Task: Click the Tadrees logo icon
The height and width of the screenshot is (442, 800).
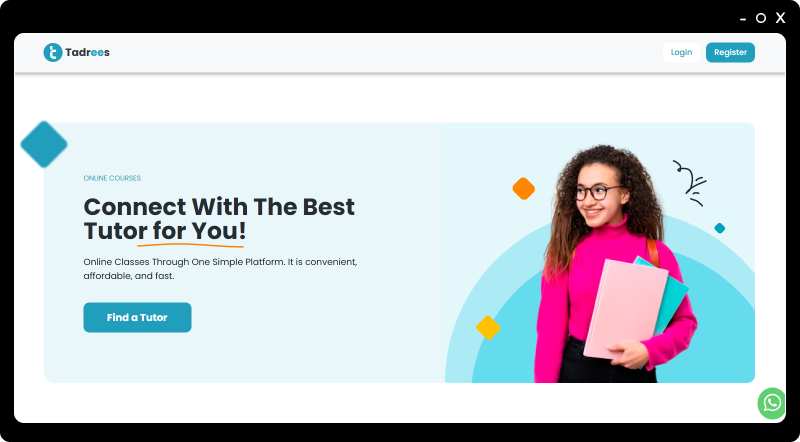Action: click(x=53, y=52)
